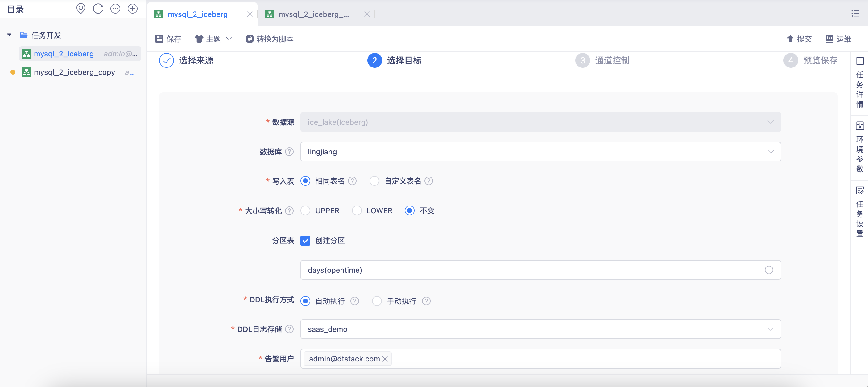Select 手动执行 DDL execution mode
Image resolution: width=868 pixels, height=387 pixels.
click(377, 301)
